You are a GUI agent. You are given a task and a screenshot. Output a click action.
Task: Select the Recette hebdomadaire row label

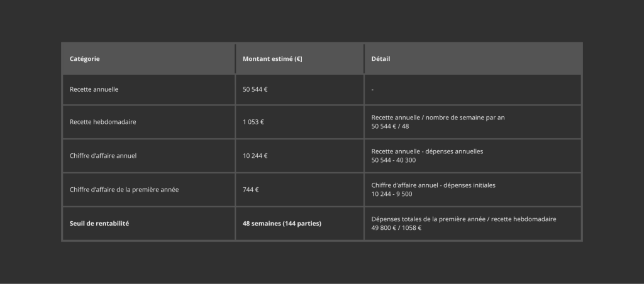(x=103, y=122)
